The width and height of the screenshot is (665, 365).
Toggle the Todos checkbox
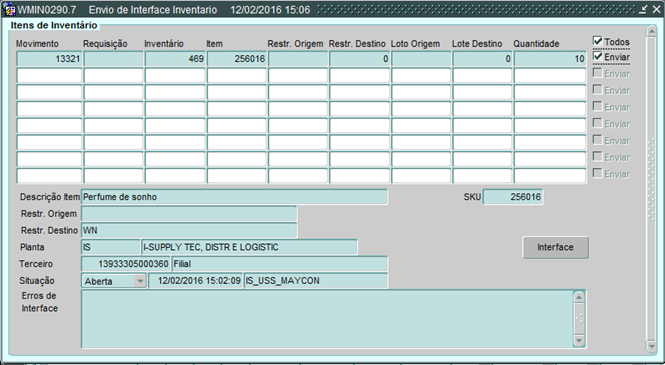[598, 41]
